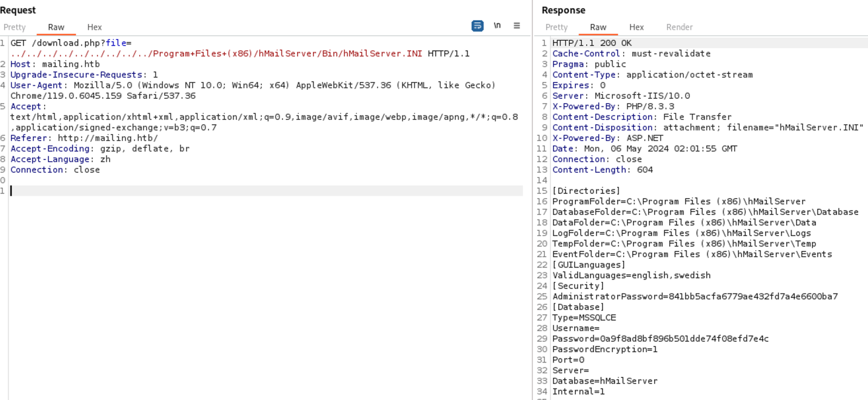Screen dimensions: 868x400
Task: Click the TempFolder path line
Action: (x=684, y=244)
